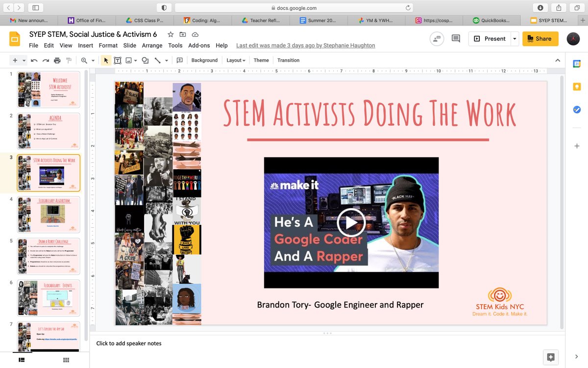Open insert image dropdown arrow
The width and height of the screenshot is (588, 368).
point(135,61)
